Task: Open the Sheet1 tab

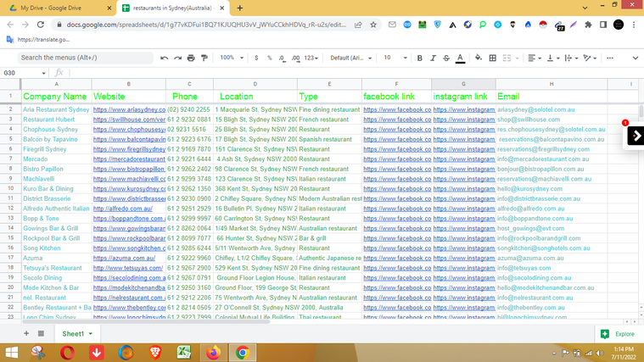Action: point(73,334)
